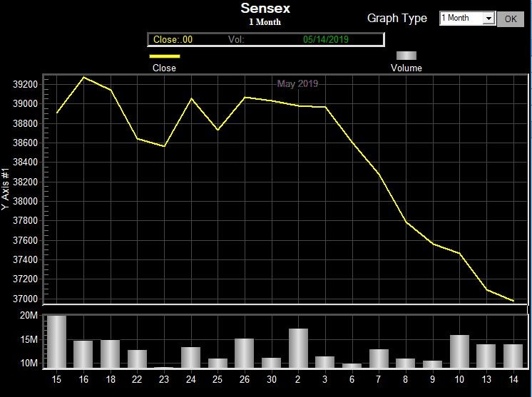Click the line's lowest point at date 14
Viewport: 532px width, 397px height.
513,301
